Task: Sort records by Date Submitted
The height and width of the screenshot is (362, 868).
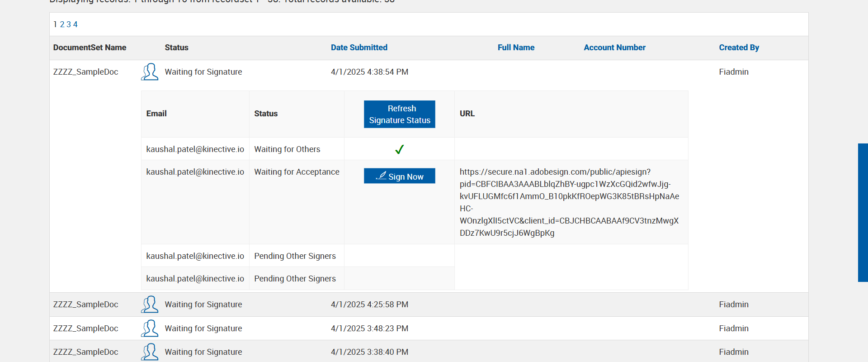Action: click(359, 48)
